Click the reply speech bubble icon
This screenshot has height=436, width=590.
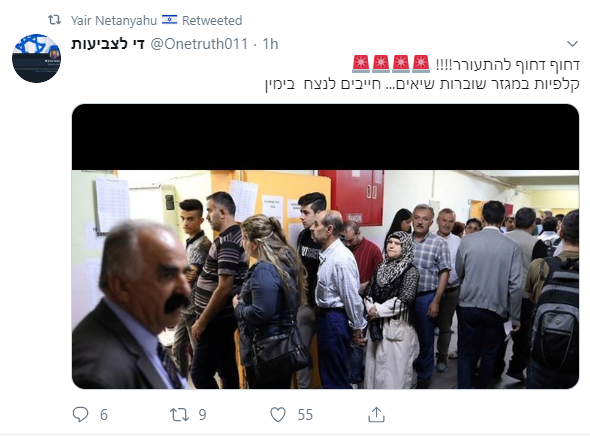(80, 415)
